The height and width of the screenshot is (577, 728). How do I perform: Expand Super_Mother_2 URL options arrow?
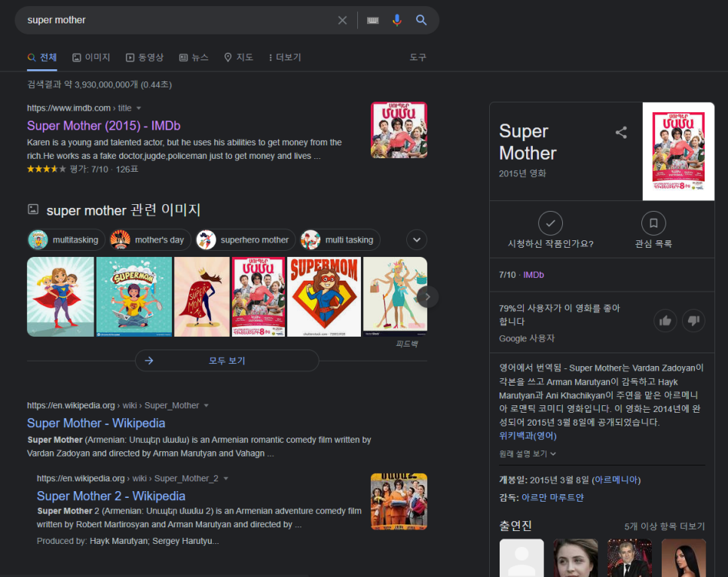(x=225, y=478)
